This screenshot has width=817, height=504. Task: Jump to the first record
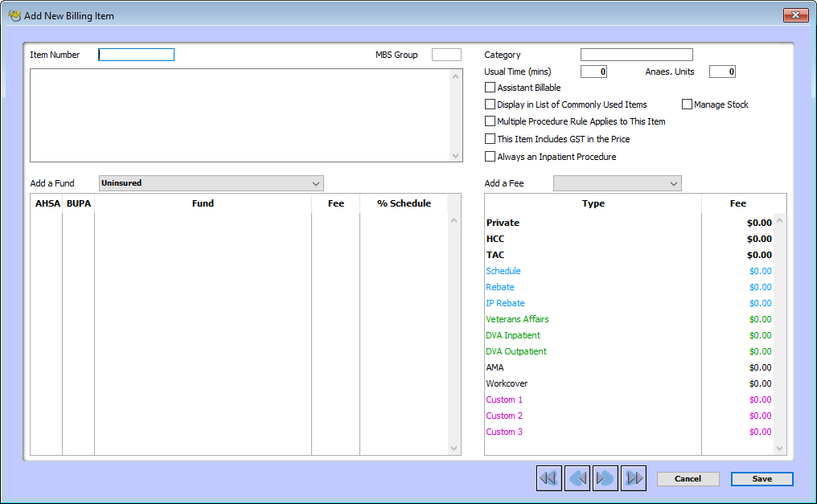(x=548, y=478)
